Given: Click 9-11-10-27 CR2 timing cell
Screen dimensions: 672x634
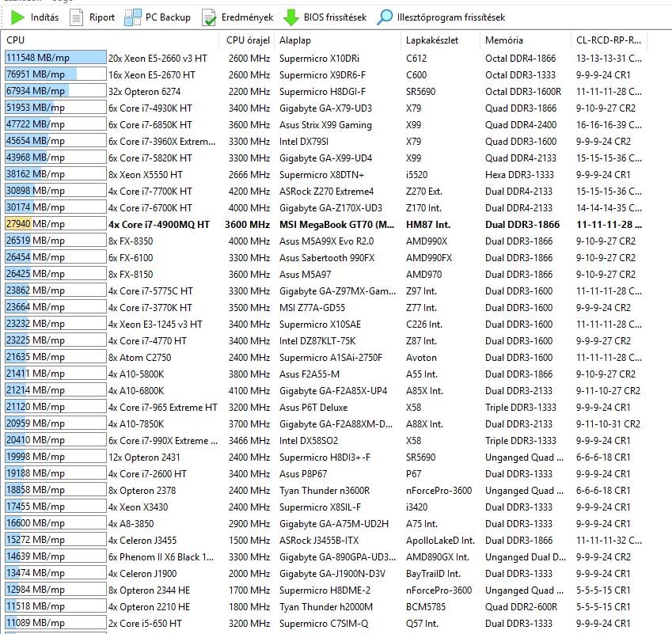Looking at the screenshot, I should click(x=608, y=391).
